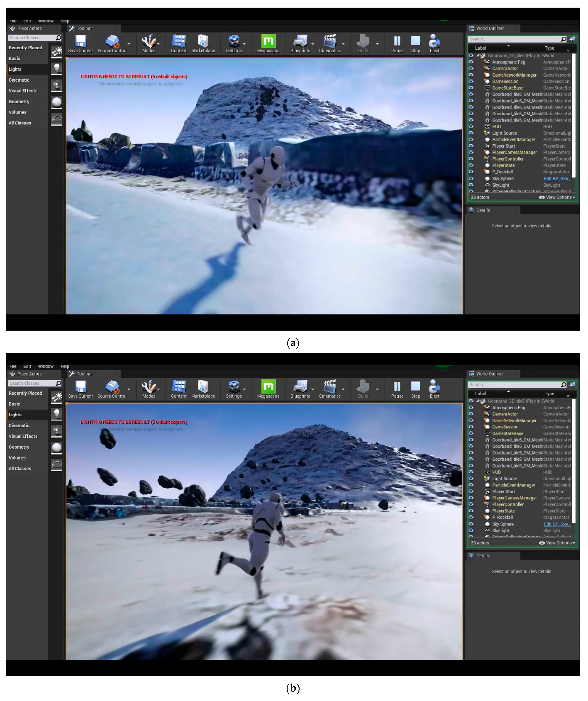Toggle SkyLight eye icon in figure (a) outliner

tap(471, 185)
